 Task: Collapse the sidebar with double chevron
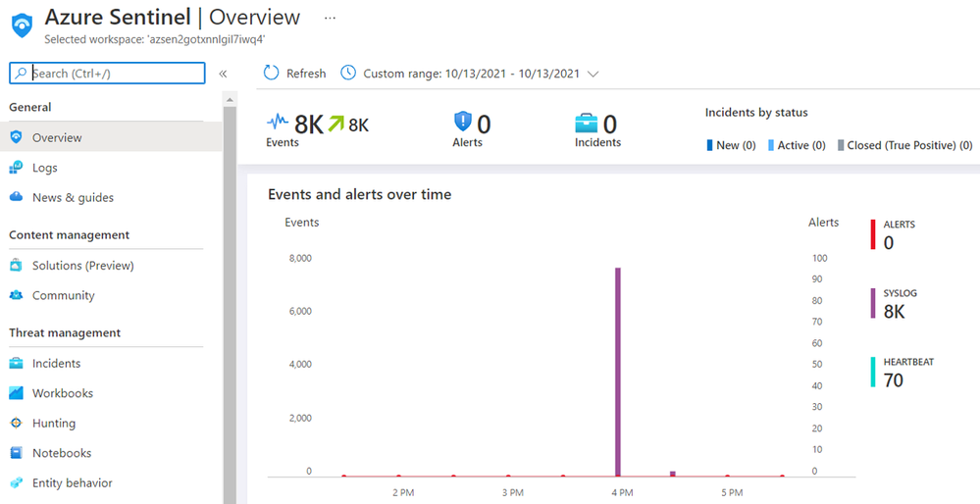click(223, 74)
